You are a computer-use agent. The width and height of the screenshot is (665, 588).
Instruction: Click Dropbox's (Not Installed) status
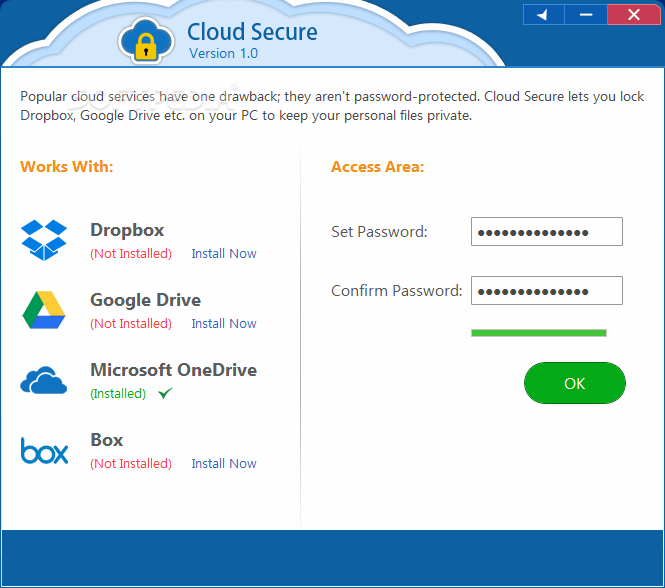click(x=131, y=254)
